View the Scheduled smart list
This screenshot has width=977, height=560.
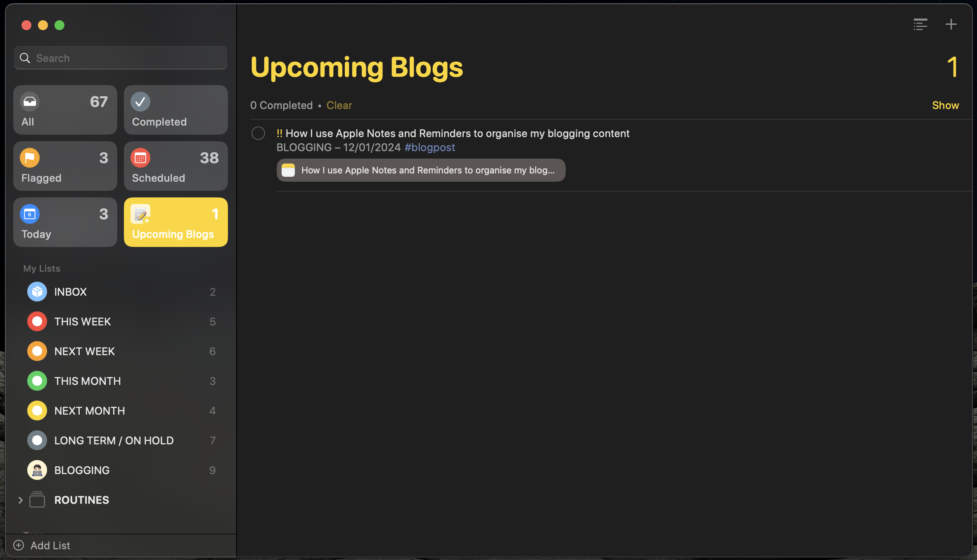[x=175, y=166]
